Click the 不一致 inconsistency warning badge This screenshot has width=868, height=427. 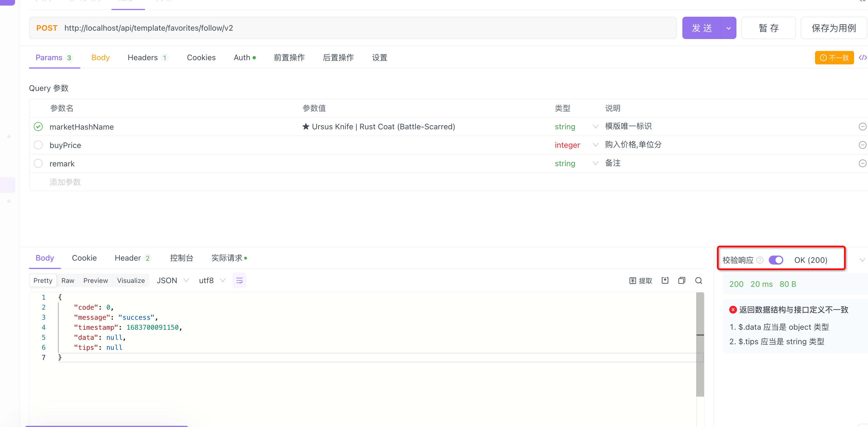pos(834,57)
